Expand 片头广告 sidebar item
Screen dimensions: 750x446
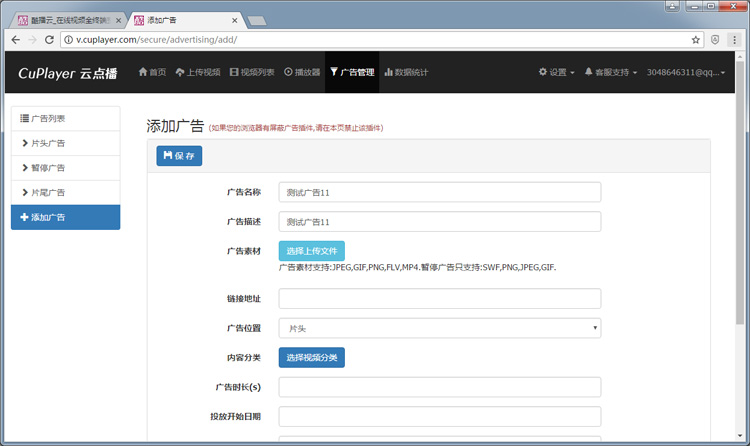pyautogui.click(x=65, y=144)
